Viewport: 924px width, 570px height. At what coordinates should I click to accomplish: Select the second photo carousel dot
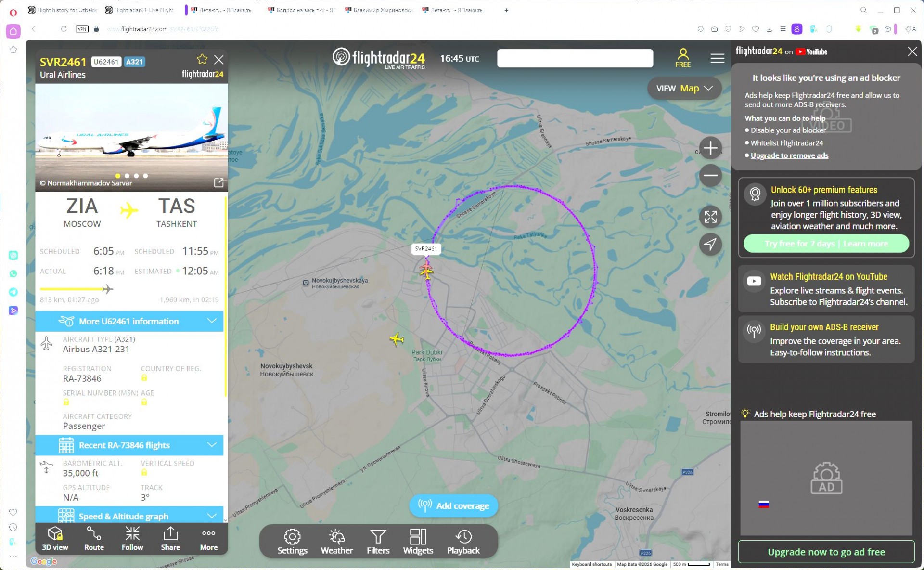127,176
